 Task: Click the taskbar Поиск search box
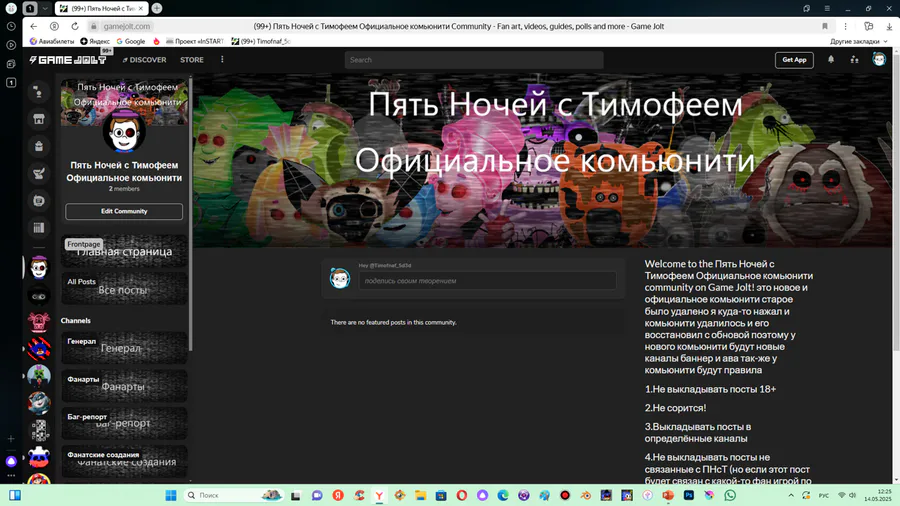[x=234, y=495]
